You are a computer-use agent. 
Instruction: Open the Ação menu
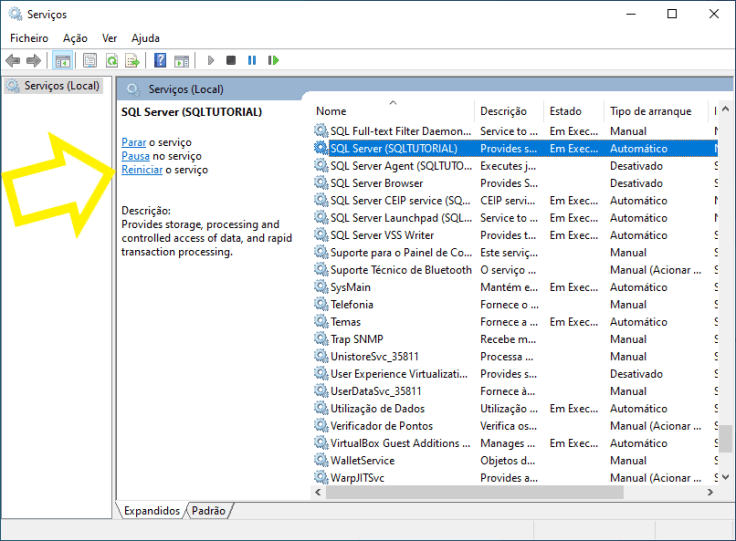tap(75, 38)
